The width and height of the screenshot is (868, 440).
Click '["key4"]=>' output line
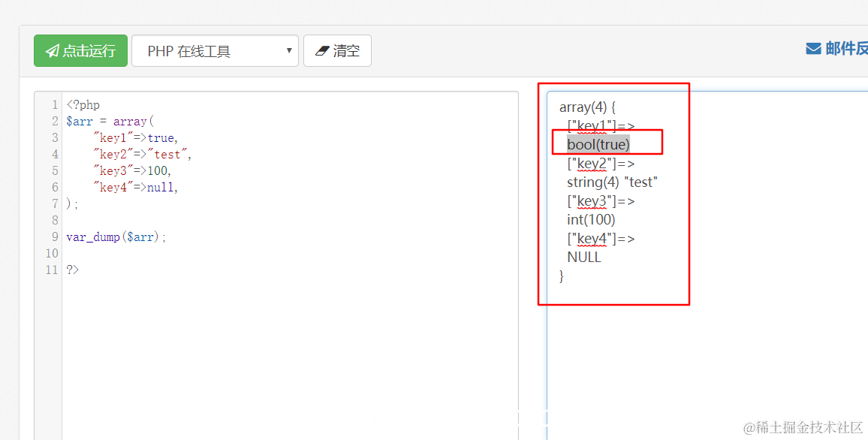[601, 239]
